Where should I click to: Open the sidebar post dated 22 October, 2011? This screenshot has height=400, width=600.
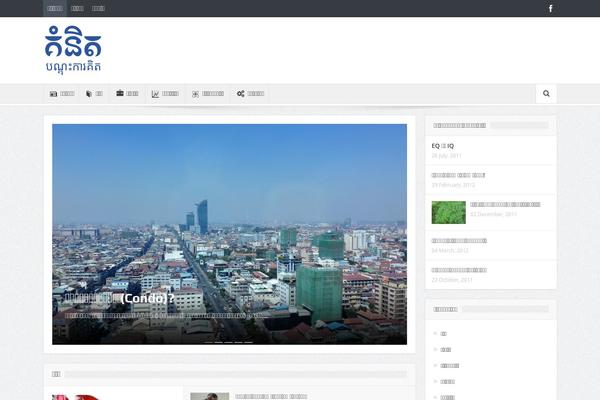(x=459, y=270)
